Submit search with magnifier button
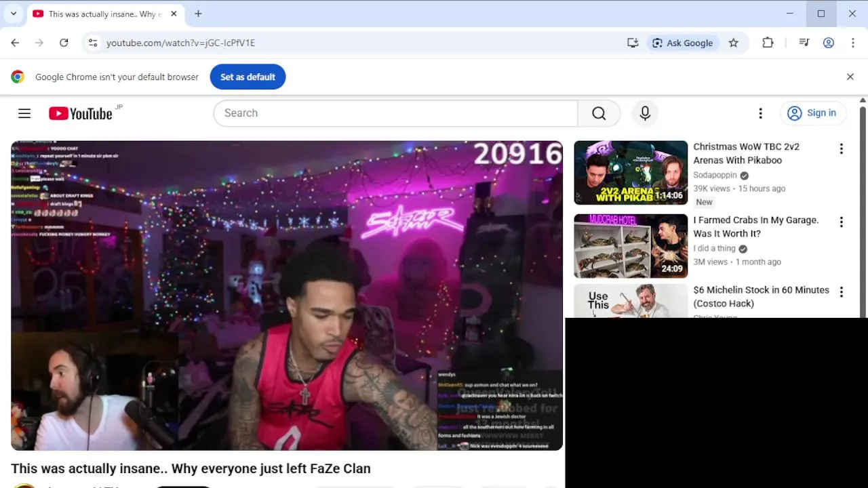The height and width of the screenshot is (488, 868). pyautogui.click(x=599, y=113)
